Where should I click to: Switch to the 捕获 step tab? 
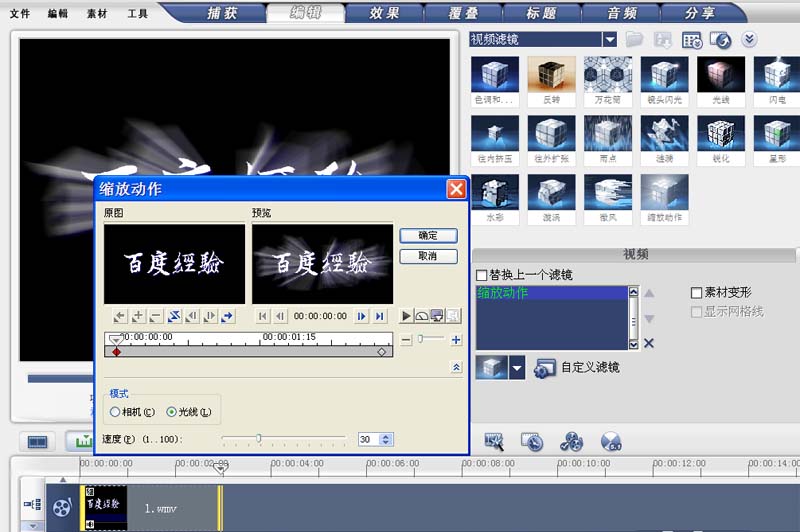point(222,13)
